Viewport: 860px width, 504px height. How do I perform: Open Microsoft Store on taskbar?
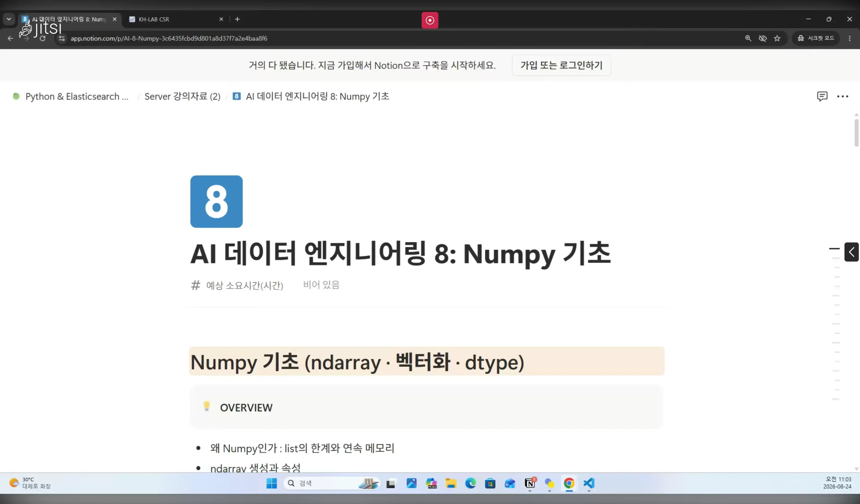click(x=490, y=483)
